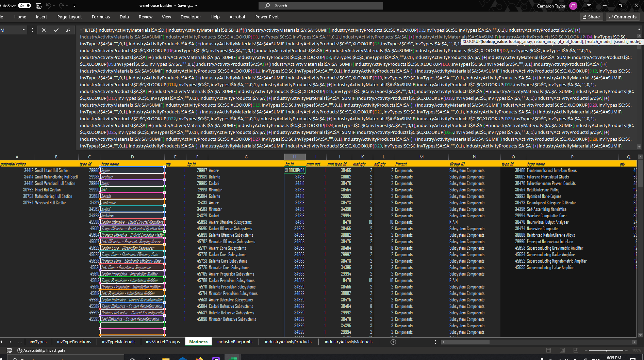Toggle AutoSave off
644x360 pixels.
24,5
